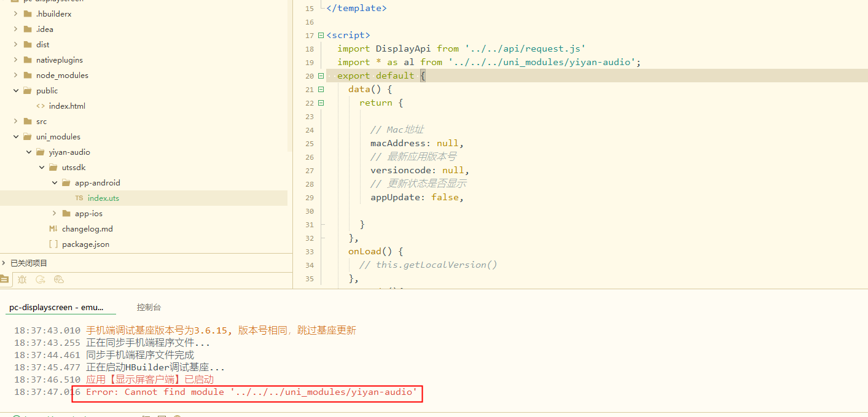Click the debug bug icon

pos(22,279)
